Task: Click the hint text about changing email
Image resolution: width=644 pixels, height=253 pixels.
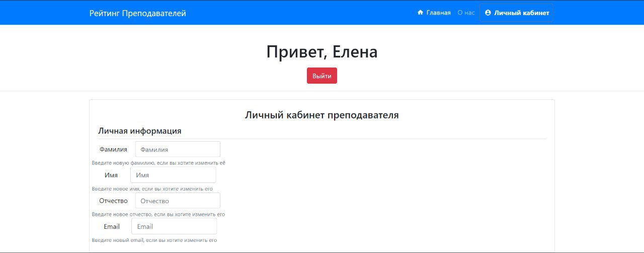Action: (x=154, y=240)
